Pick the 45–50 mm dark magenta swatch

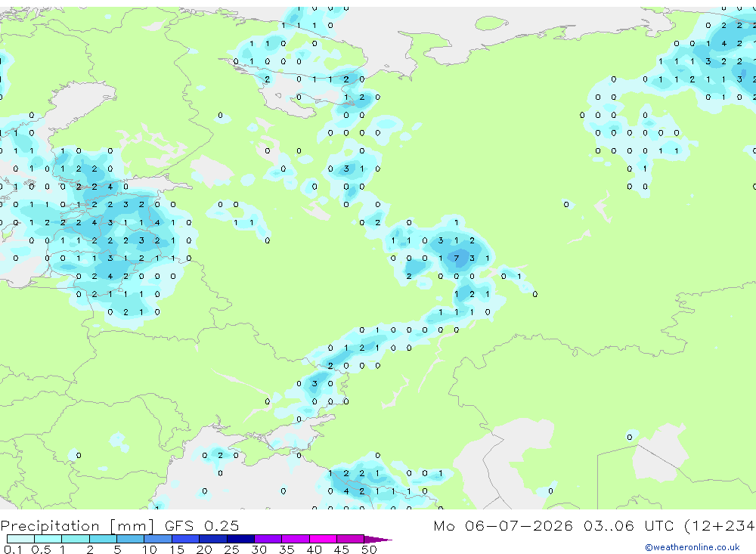point(351,539)
